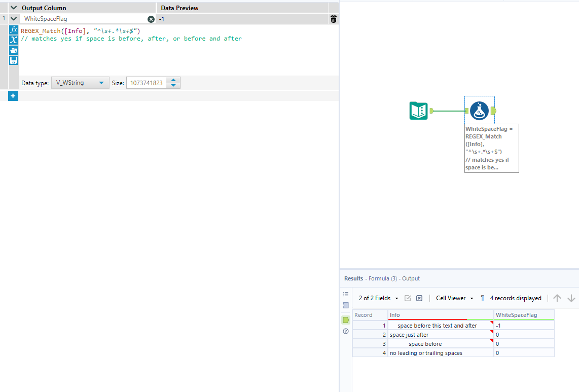Switch to the green Output anchor view
This screenshot has height=392, width=579.
point(346,319)
